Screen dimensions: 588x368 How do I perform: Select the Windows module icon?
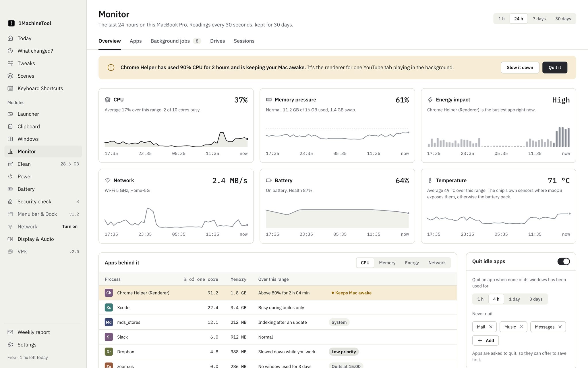10,139
